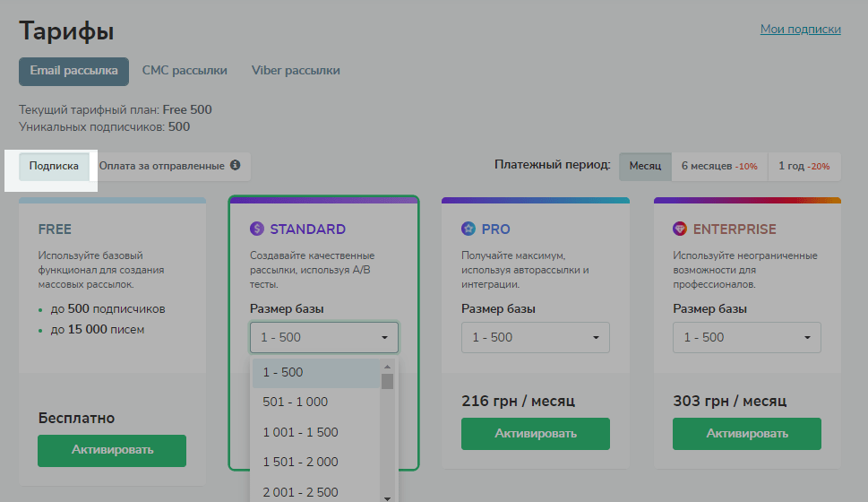Collapse the STANDARD Размер базы dropdown
The height and width of the screenshot is (502, 868).
pyautogui.click(x=324, y=338)
